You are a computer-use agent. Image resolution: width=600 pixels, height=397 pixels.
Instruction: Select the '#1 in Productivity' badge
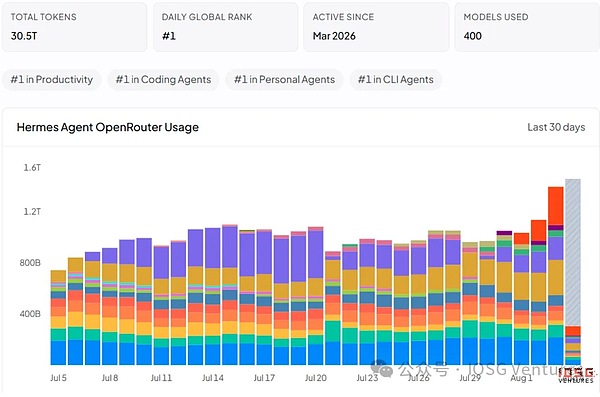[x=52, y=80]
